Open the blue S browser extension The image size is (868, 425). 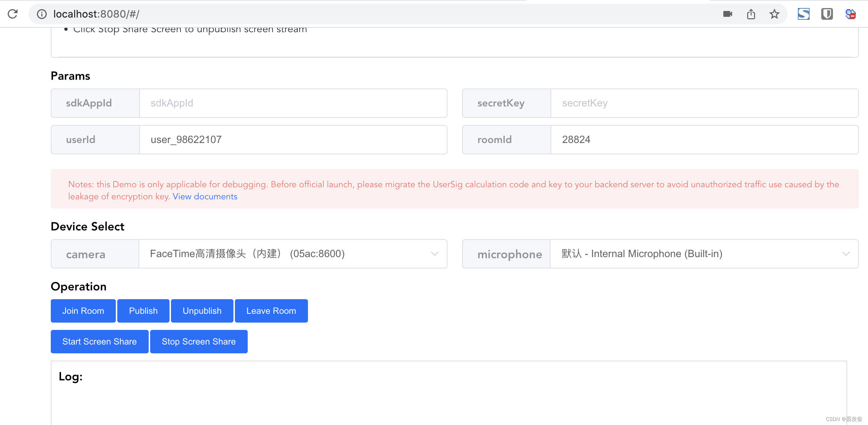(803, 14)
